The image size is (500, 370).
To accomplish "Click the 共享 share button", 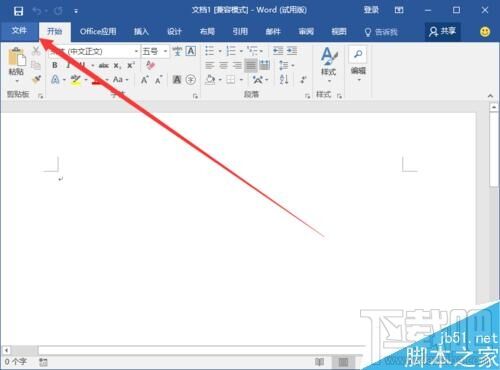I will pos(442,32).
